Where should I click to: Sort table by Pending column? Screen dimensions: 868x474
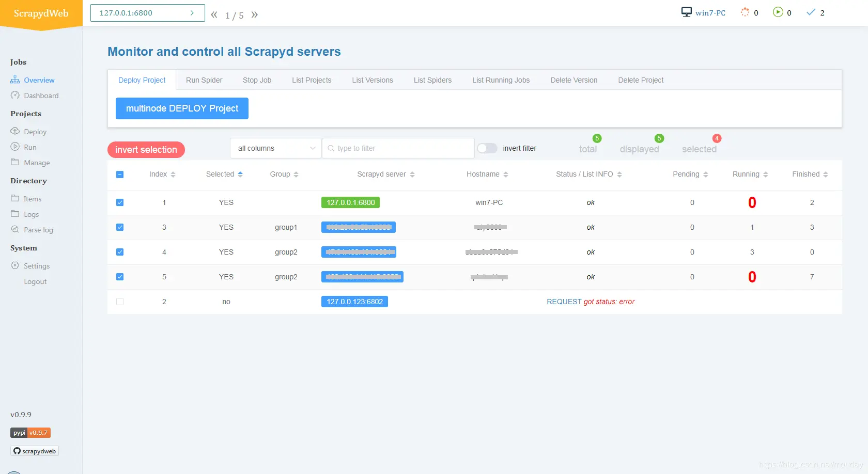[x=706, y=175]
